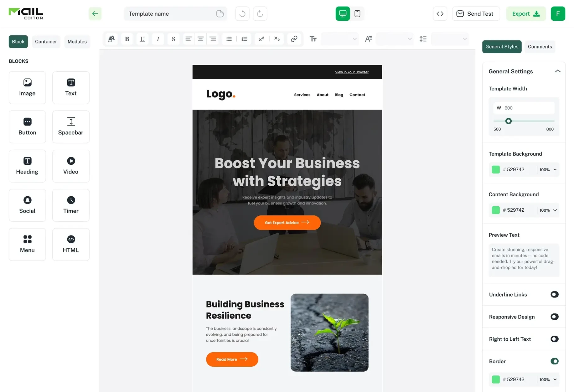Open the Comments tab
The height and width of the screenshot is (392, 574).
pos(540,47)
